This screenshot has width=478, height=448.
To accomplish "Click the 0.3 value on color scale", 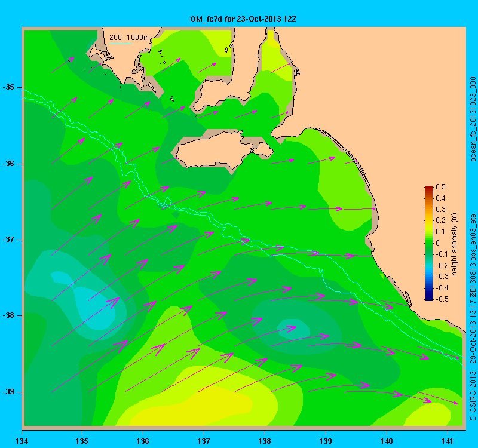I will [440, 210].
